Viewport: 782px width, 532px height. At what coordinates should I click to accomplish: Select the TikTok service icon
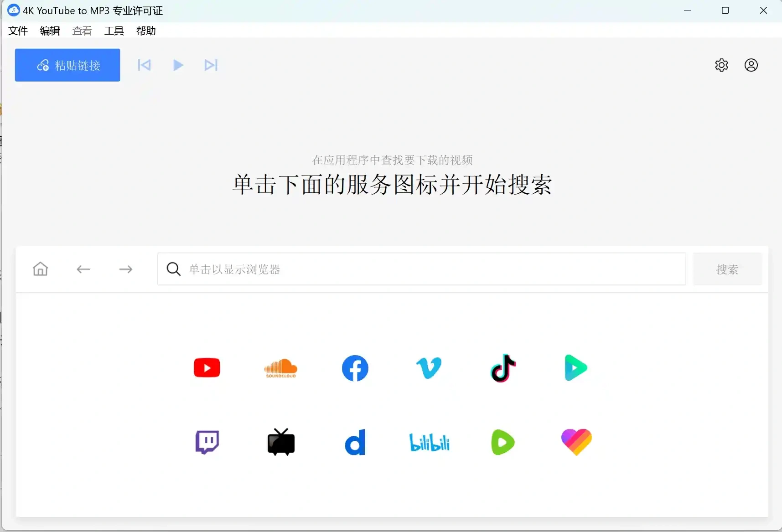point(503,368)
